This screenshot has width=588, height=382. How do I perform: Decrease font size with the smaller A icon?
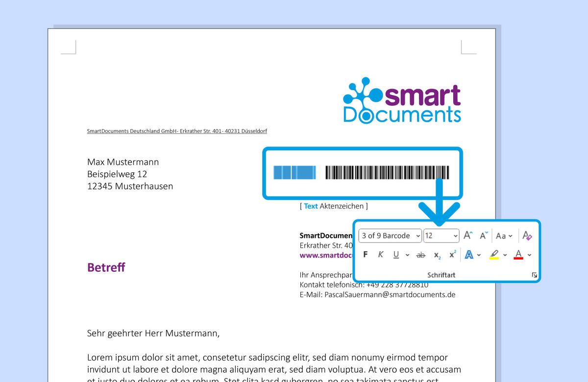point(484,236)
